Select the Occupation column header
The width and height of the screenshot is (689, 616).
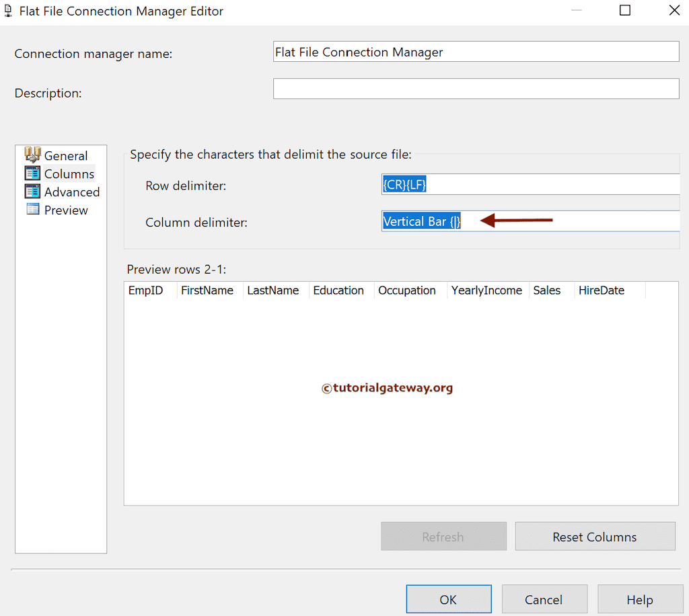pyautogui.click(x=407, y=290)
